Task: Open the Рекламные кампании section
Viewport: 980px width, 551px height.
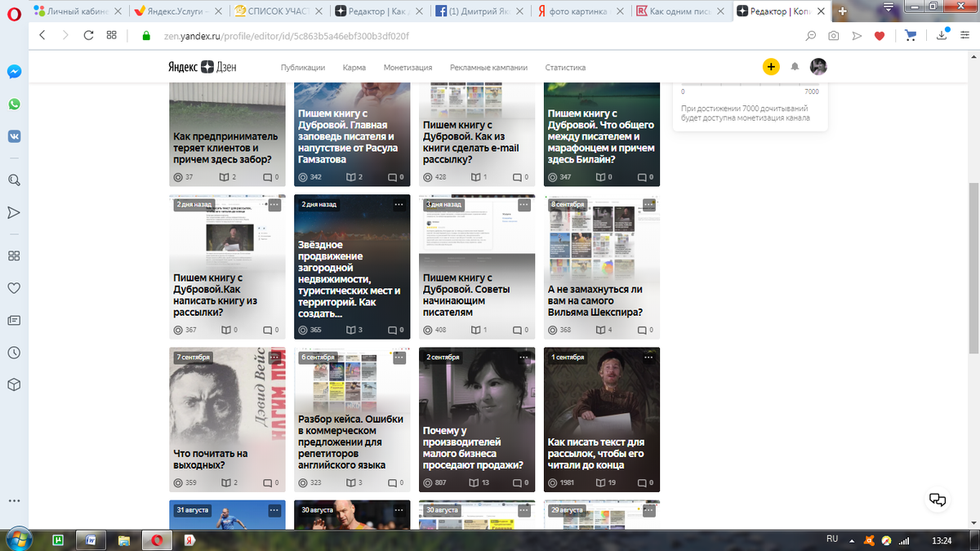Action: tap(488, 68)
